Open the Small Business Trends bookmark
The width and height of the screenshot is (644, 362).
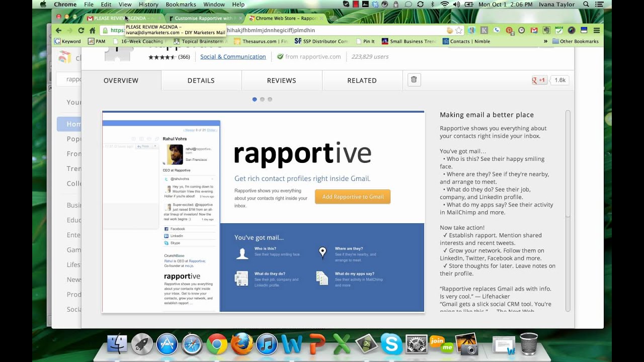click(409, 41)
